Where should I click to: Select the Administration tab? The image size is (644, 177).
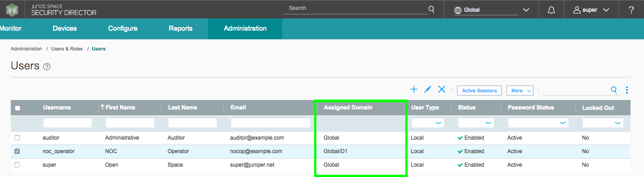[x=245, y=28]
